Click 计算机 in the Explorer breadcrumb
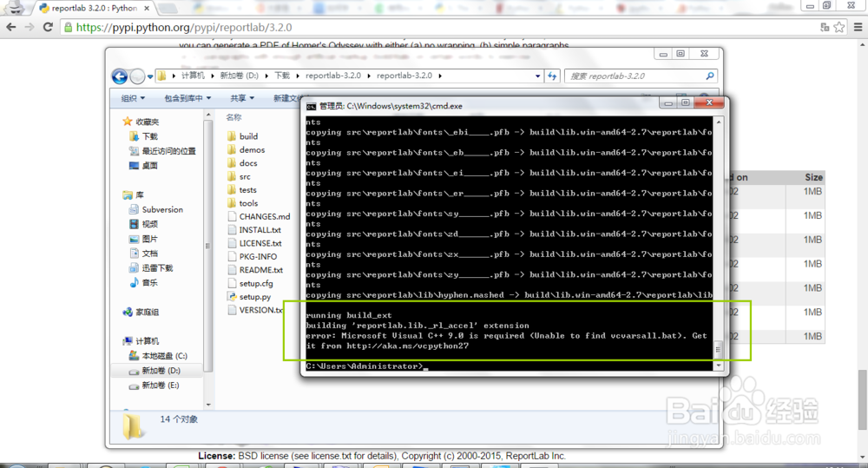Viewport: 868px width, 468px height. click(194, 76)
